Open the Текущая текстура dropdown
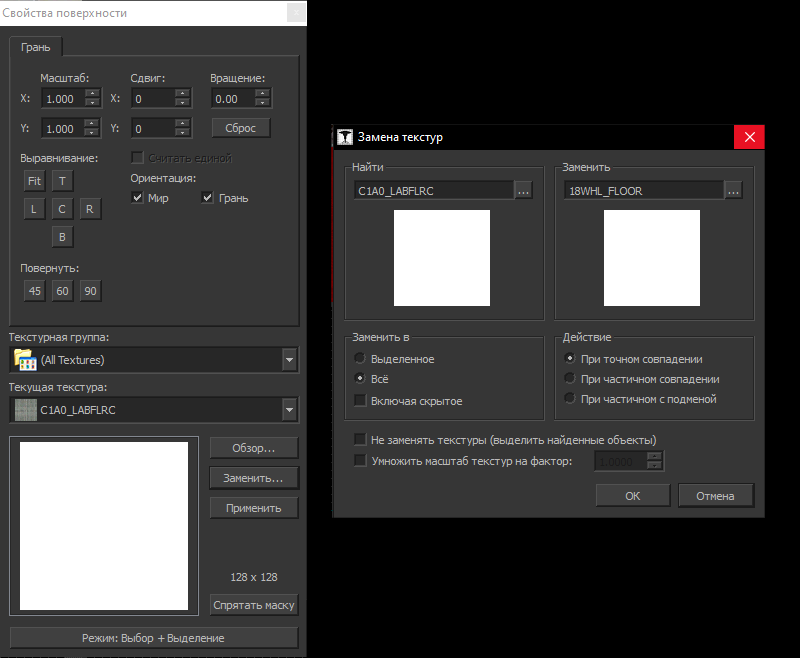Viewport: 800px width, 658px height. point(289,410)
